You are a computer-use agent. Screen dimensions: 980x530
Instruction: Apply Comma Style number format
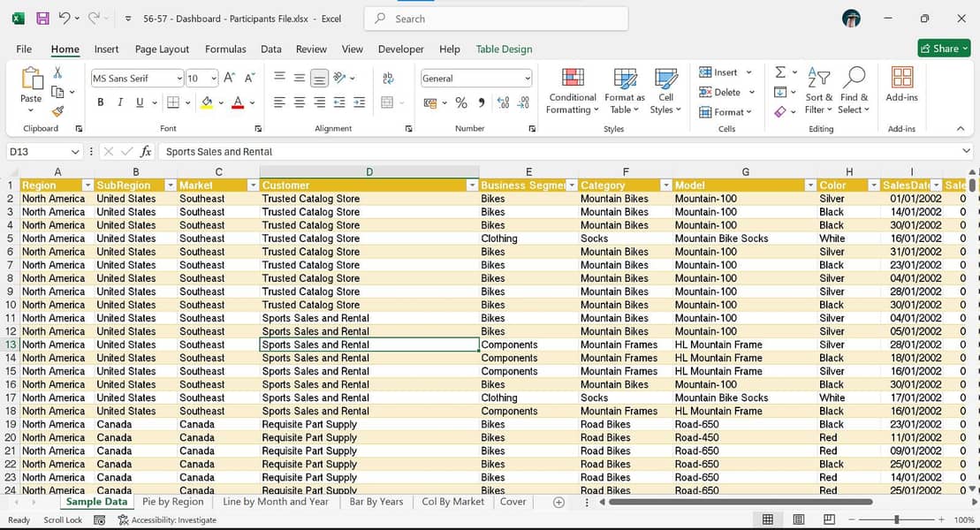tap(482, 102)
